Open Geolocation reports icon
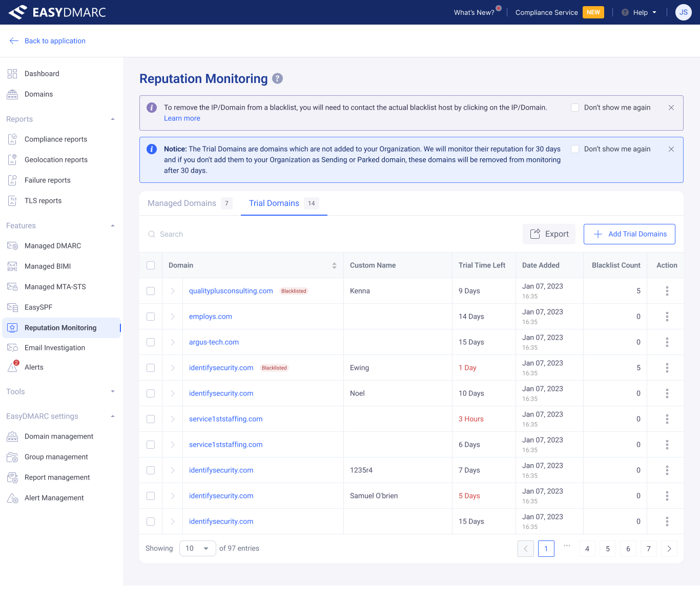The width and height of the screenshot is (700, 604). tap(12, 160)
